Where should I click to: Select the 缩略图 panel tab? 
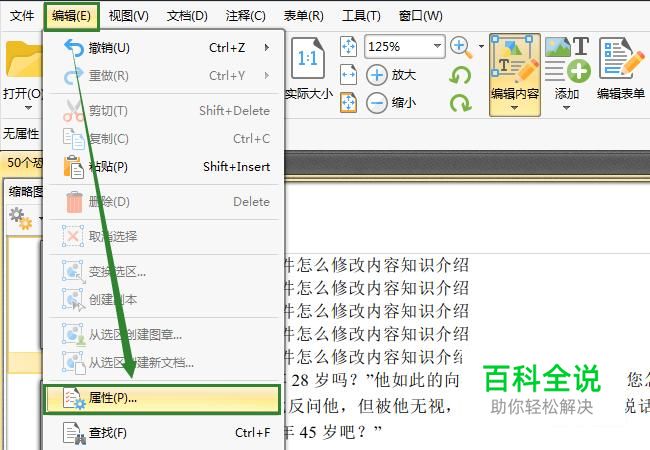pos(26,191)
